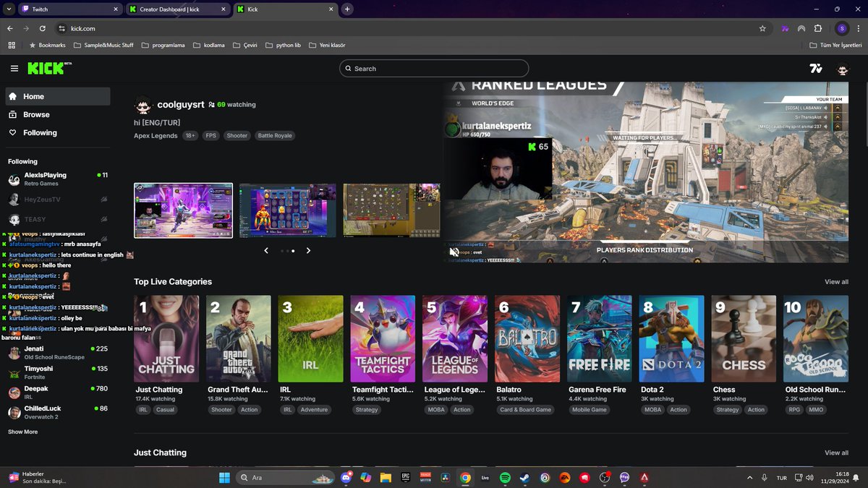
Task: Open Epic Games launcher from taskbar
Action: [406, 478]
